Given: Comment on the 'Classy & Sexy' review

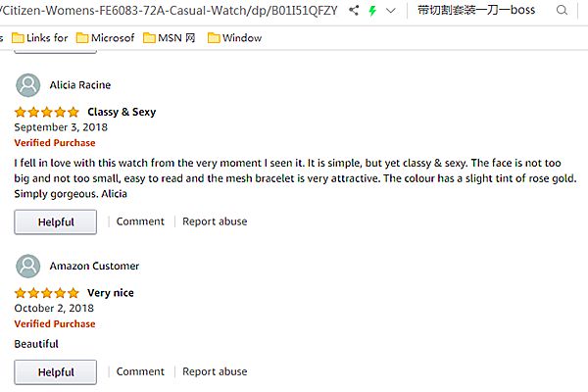Looking at the screenshot, I should point(140,221).
